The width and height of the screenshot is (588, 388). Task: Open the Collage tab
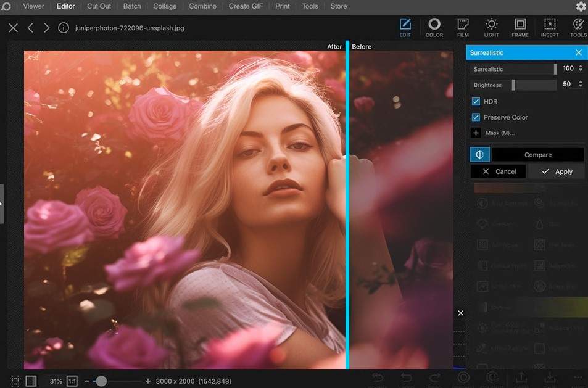pyautogui.click(x=165, y=6)
